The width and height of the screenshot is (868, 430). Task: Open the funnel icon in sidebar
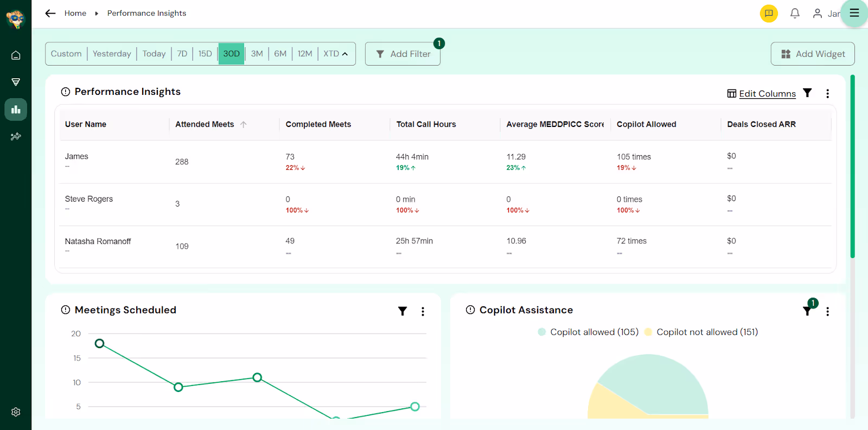click(x=16, y=82)
